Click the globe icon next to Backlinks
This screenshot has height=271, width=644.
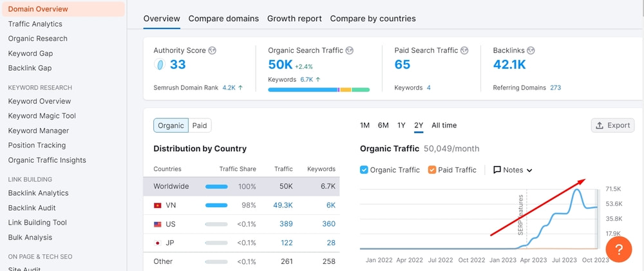(531, 50)
